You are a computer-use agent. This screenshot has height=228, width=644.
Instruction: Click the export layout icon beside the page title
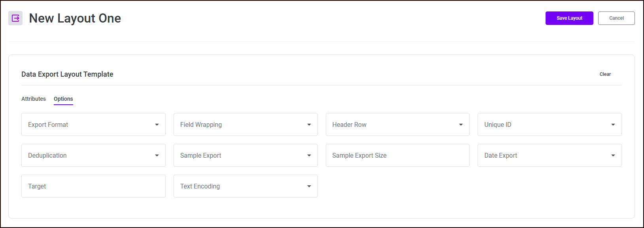point(15,18)
